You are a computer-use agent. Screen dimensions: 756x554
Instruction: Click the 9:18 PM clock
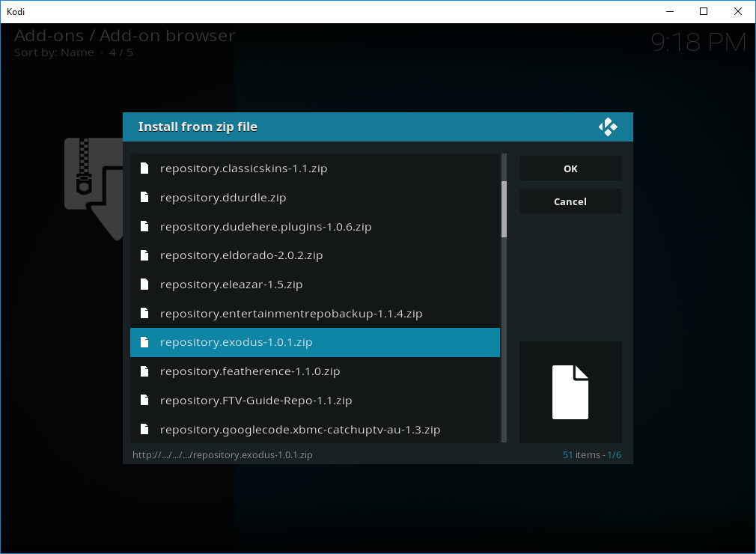coord(698,43)
